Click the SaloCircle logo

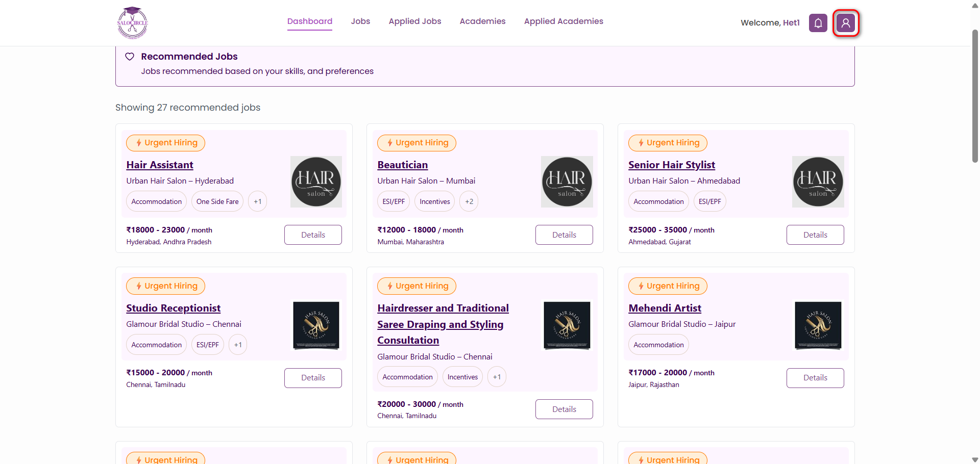133,23
